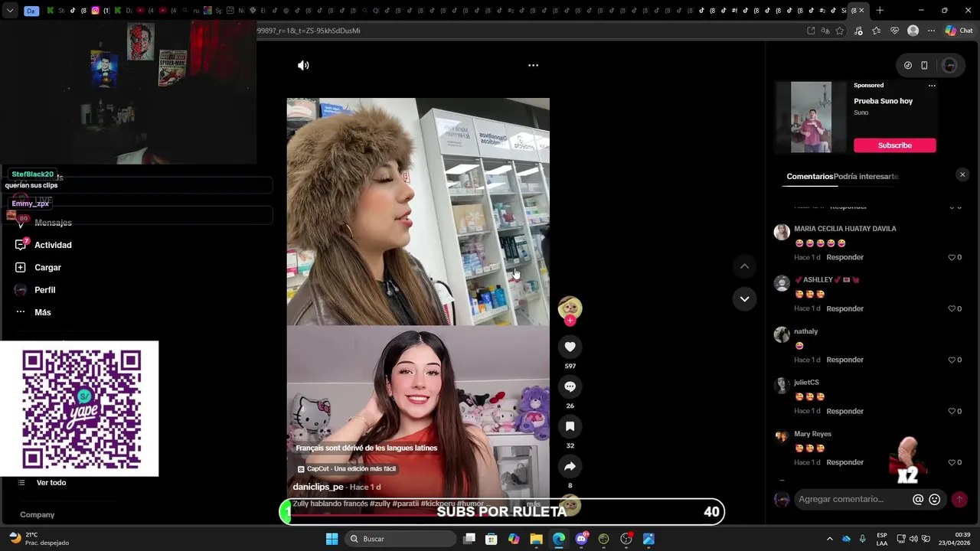
Task: Open Copilot Chat in Edge
Action: (x=959, y=31)
